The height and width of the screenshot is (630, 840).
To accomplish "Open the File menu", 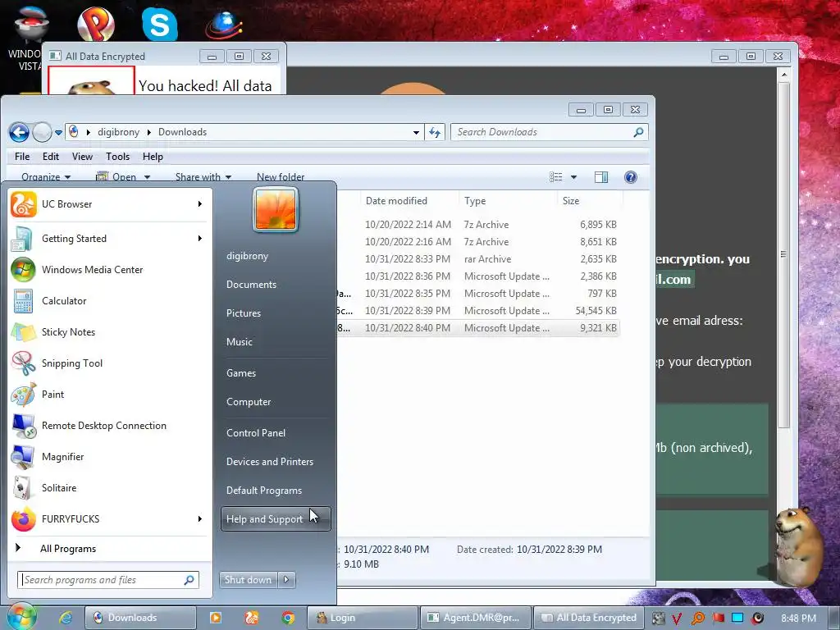I will [22, 157].
